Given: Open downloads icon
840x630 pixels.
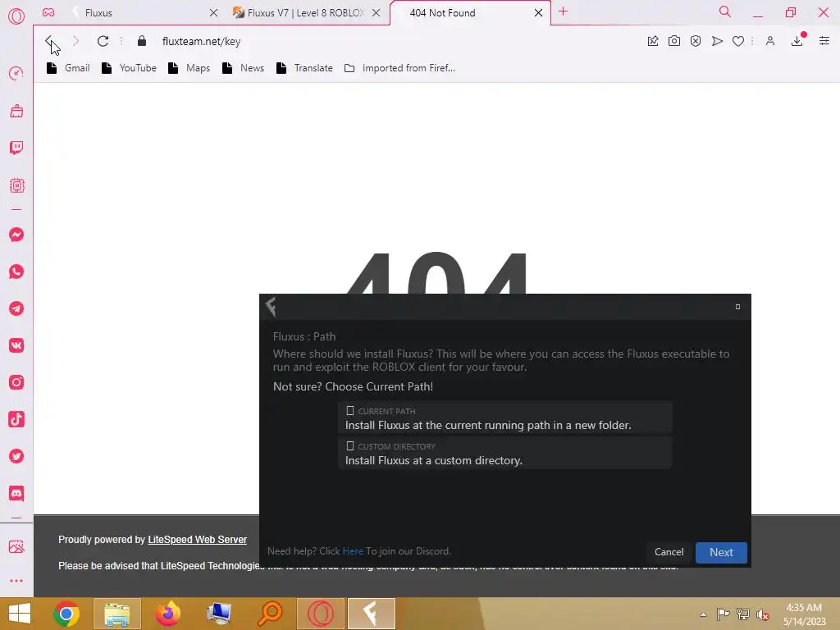Looking at the screenshot, I should click(797, 41).
